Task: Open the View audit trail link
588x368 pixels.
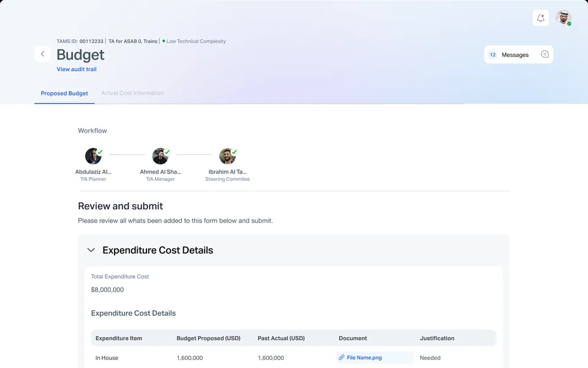Action: click(77, 69)
